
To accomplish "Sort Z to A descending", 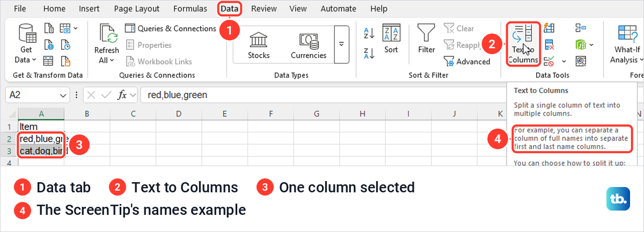I will click(x=369, y=53).
